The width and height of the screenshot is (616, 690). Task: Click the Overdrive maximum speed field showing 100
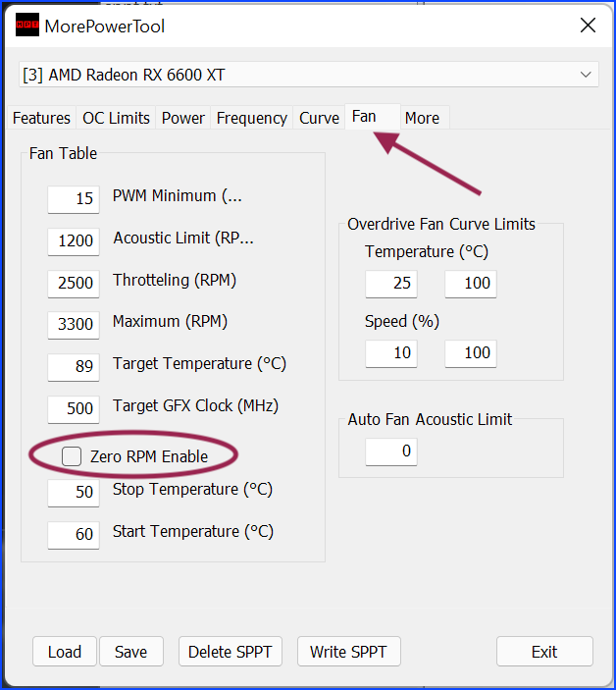(x=471, y=353)
